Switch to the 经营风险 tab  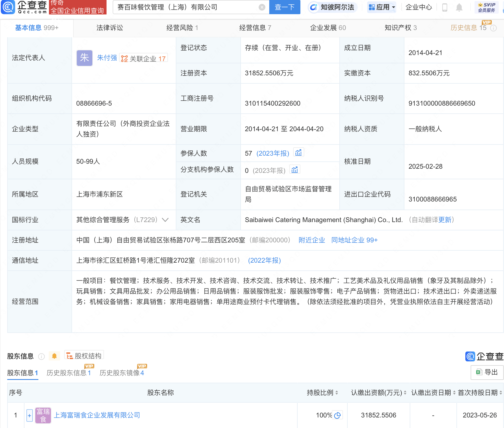point(182,28)
